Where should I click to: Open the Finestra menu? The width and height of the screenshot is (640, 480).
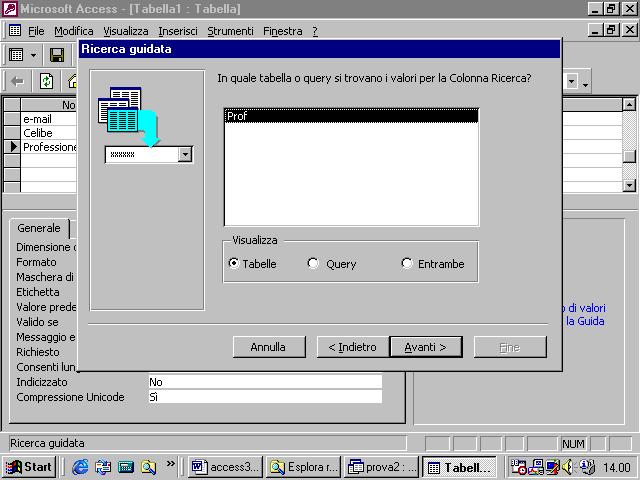(283, 31)
